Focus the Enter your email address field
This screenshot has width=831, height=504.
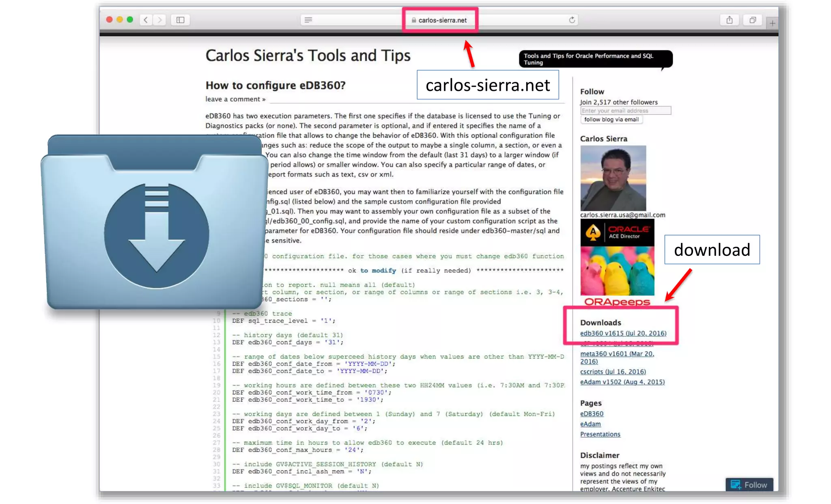click(625, 111)
